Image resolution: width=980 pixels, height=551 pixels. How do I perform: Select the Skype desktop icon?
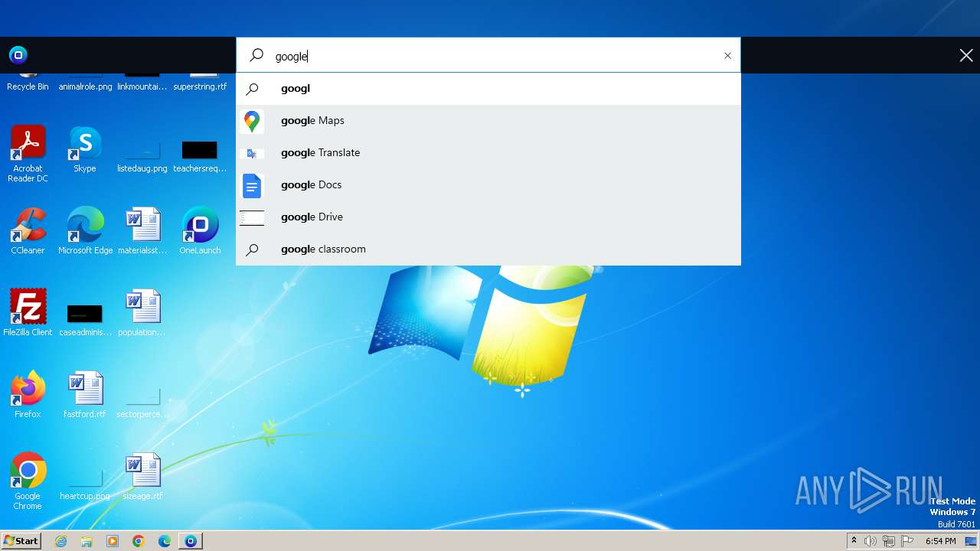pos(85,150)
